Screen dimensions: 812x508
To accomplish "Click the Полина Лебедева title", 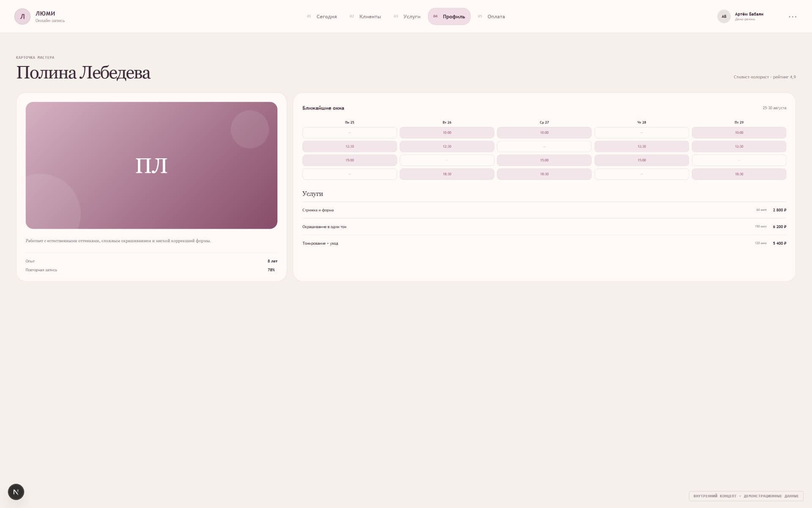I will click(x=83, y=73).
